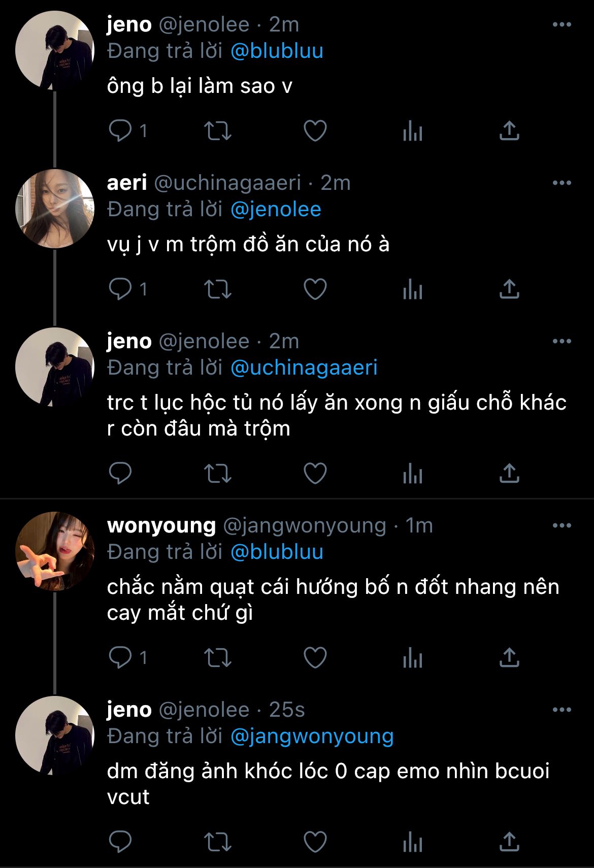Like aeri's tweet
This screenshot has width=594, height=868.
[315, 289]
